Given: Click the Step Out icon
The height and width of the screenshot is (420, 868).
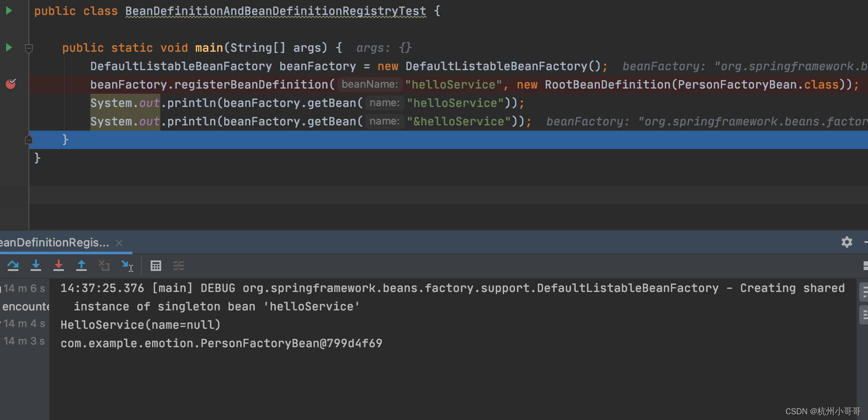Looking at the screenshot, I should click(x=81, y=265).
